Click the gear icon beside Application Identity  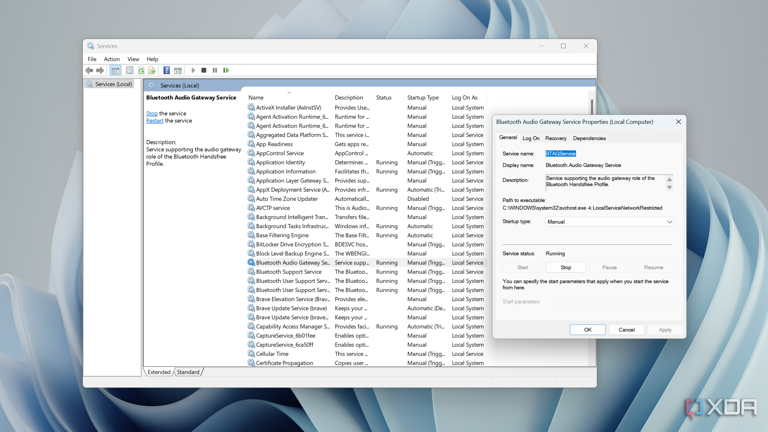pos(251,162)
